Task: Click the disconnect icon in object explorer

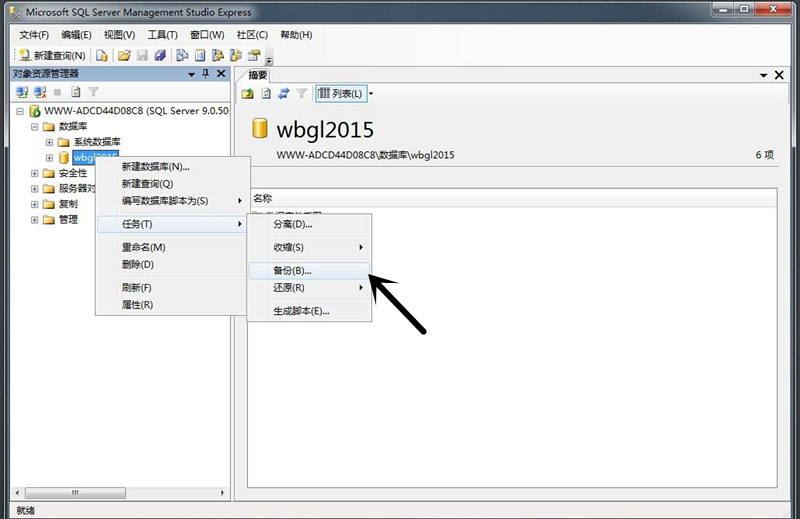Action: click(x=40, y=92)
